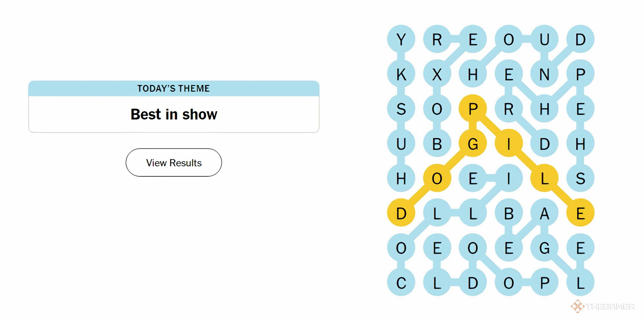Viewport: 644px width, 322px height.
Task: Tap the letter A tile
Action: click(544, 213)
